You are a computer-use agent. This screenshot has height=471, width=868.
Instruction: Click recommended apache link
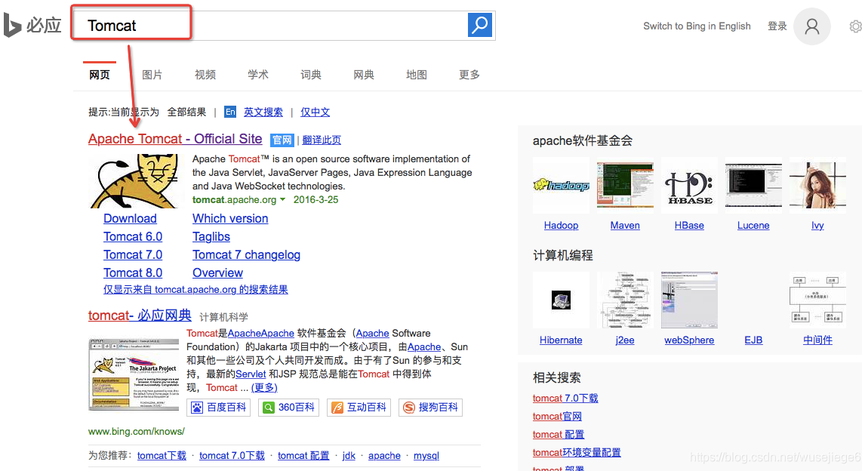point(384,455)
